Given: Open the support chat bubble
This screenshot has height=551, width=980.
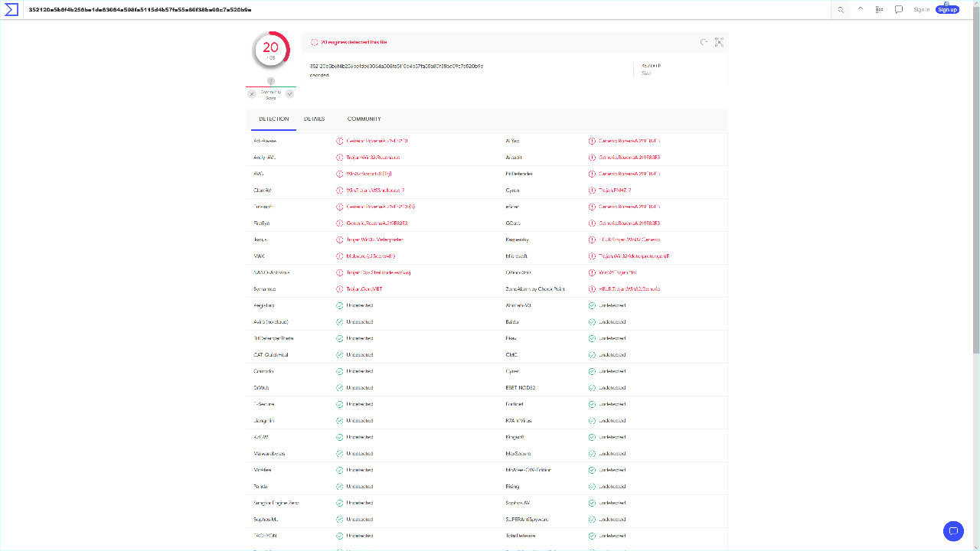Looking at the screenshot, I should click(953, 531).
